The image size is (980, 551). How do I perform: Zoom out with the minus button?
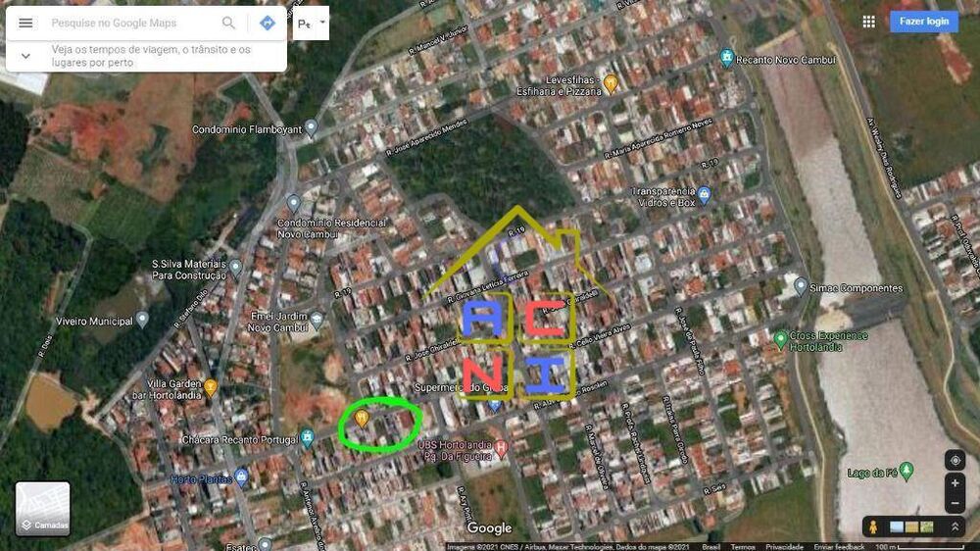(955, 504)
